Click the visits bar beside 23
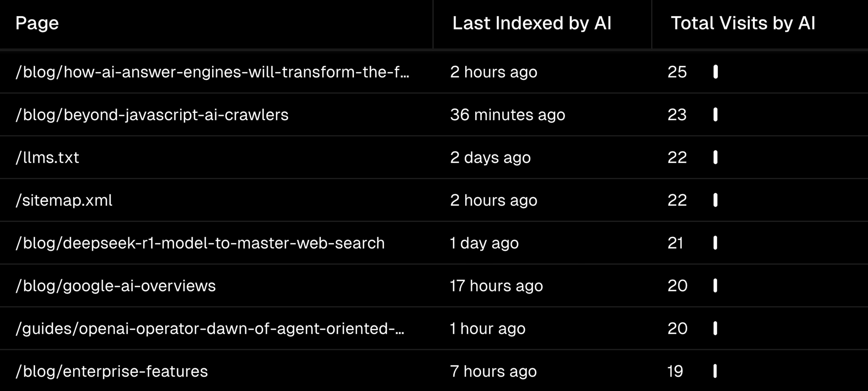The width and height of the screenshot is (868, 391). point(715,115)
